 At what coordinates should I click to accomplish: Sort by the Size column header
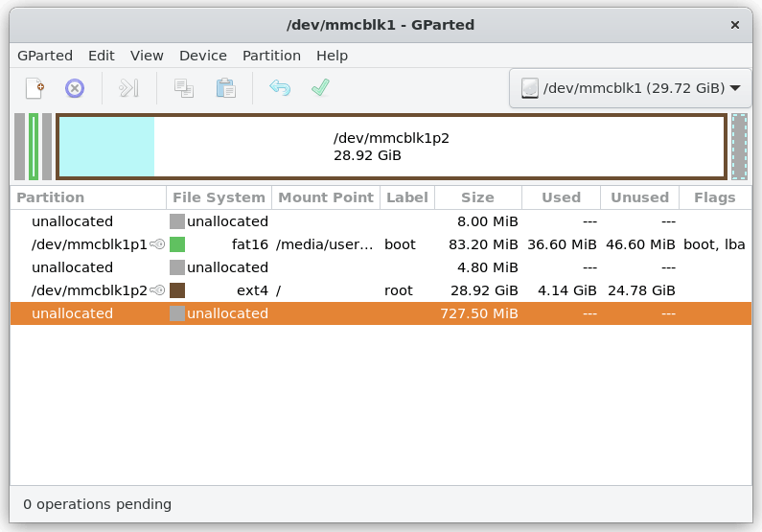477,197
